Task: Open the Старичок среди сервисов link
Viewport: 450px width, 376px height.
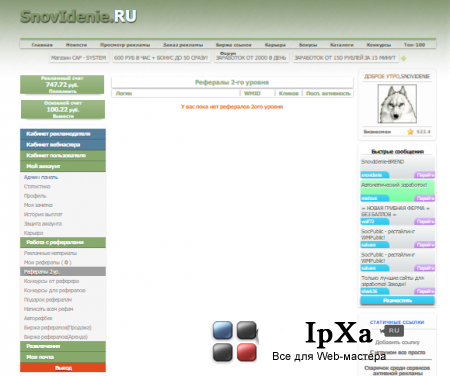Action: [397, 371]
